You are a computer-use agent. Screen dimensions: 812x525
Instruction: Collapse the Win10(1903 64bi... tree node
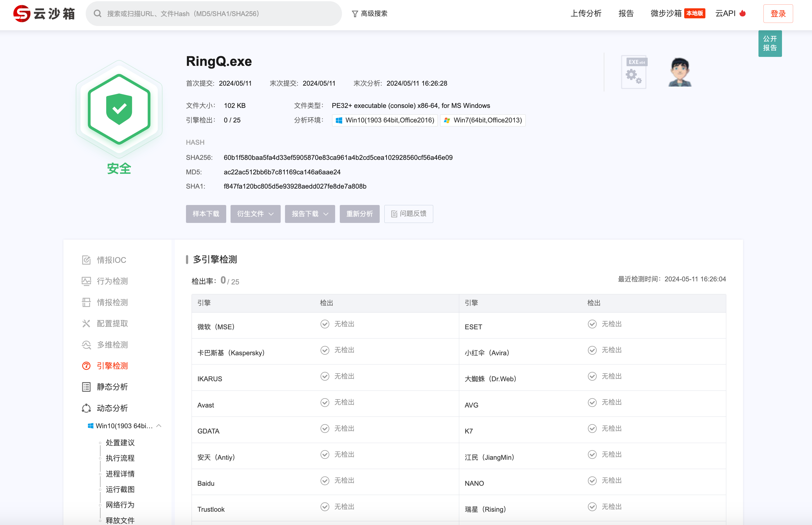coord(159,426)
